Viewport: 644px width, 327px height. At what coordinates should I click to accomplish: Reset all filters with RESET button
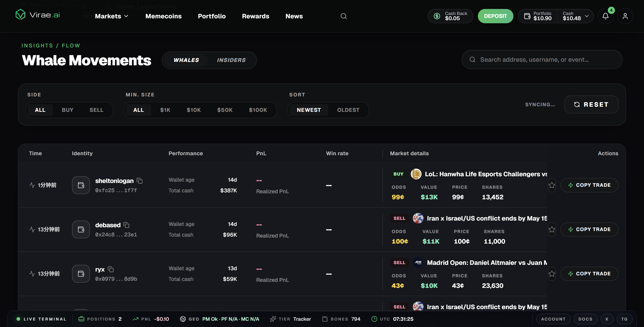(591, 104)
